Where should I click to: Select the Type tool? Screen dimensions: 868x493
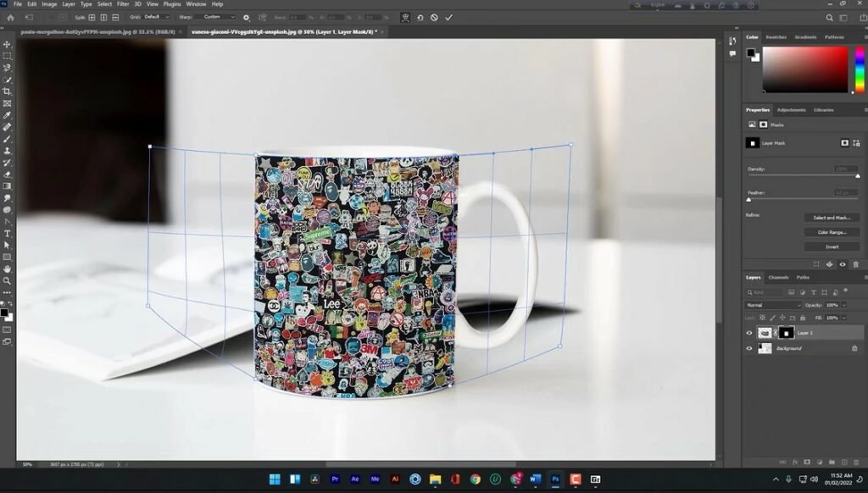[x=7, y=233]
